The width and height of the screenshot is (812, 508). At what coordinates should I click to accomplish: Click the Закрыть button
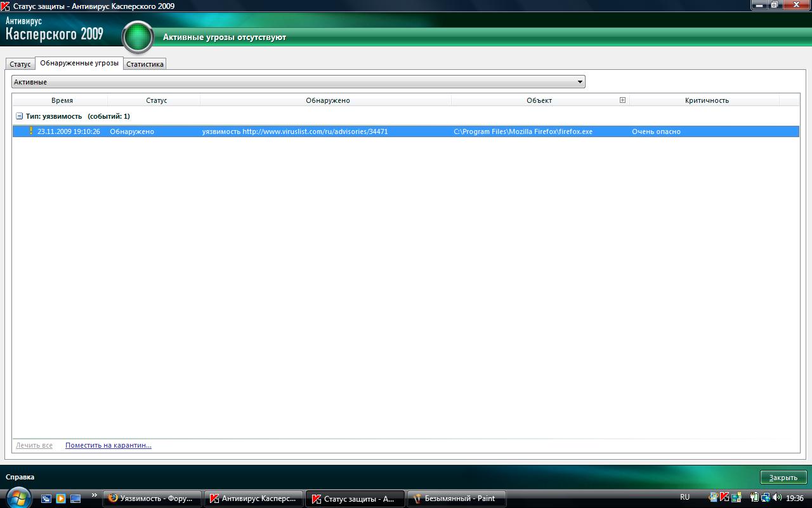pos(783,478)
